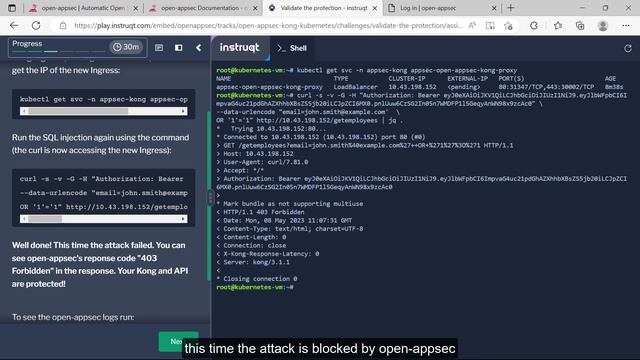Open the browser profile avatar

602,25
